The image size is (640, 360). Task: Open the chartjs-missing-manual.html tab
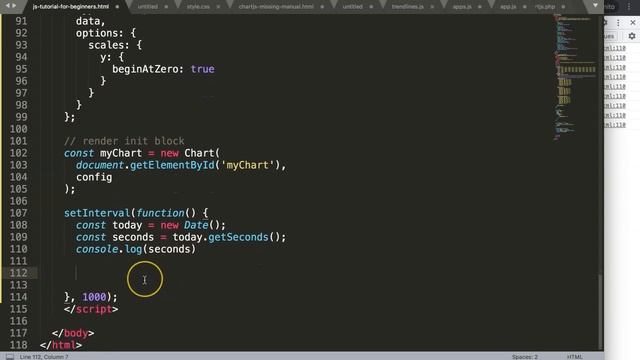[276, 7]
